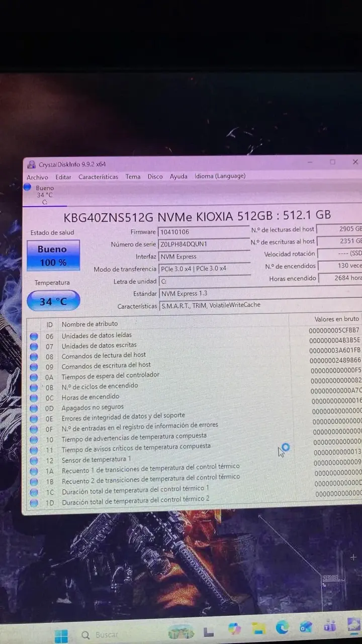Image resolution: width=362 pixels, height=644 pixels.
Task: Click status icon of attribute 0C
Action: [x=34, y=398]
